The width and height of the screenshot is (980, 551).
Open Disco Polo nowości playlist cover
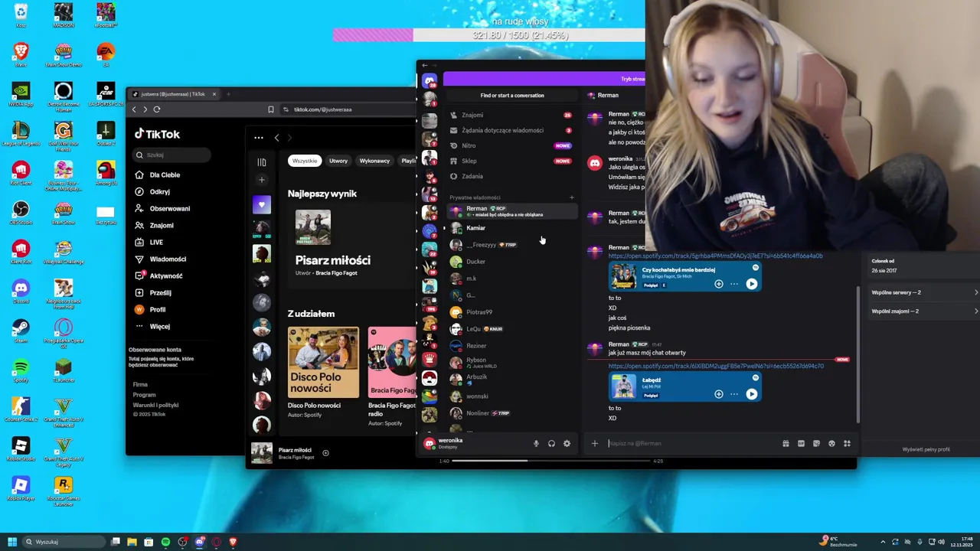pyautogui.click(x=323, y=363)
